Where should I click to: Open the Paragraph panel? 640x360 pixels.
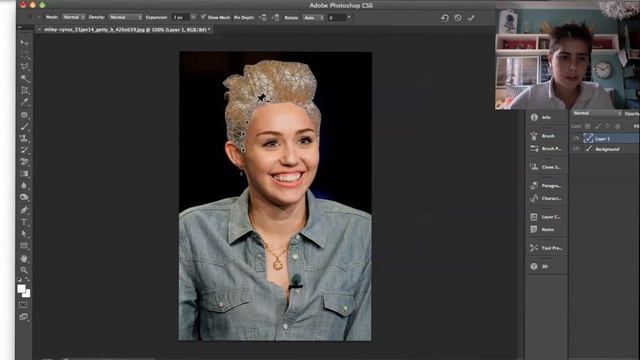546,186
